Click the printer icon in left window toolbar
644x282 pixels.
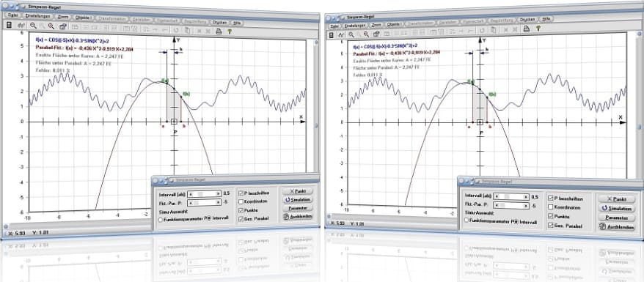coord(219,31)
